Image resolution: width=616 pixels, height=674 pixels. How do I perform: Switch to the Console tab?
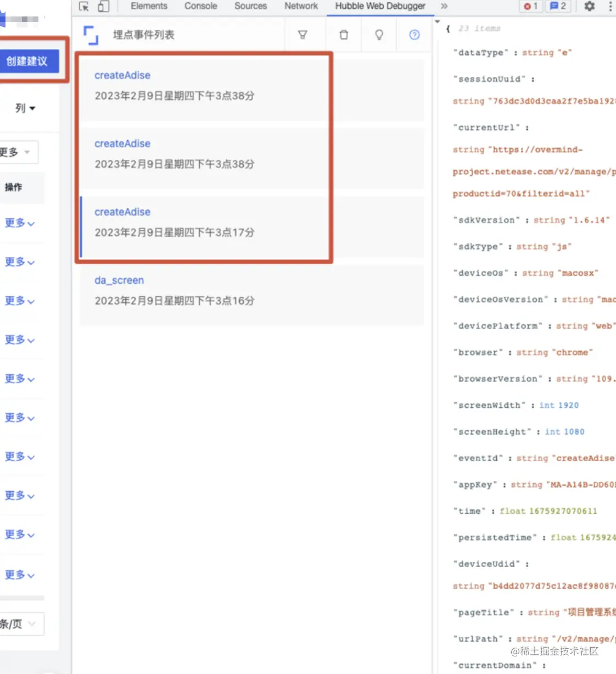[200, 6]
